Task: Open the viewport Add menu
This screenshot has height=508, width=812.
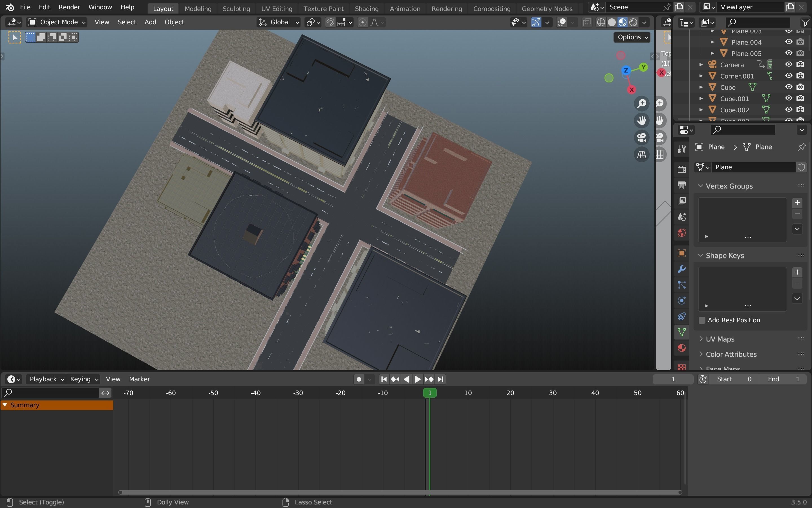Action: click(x=150, y=22)
